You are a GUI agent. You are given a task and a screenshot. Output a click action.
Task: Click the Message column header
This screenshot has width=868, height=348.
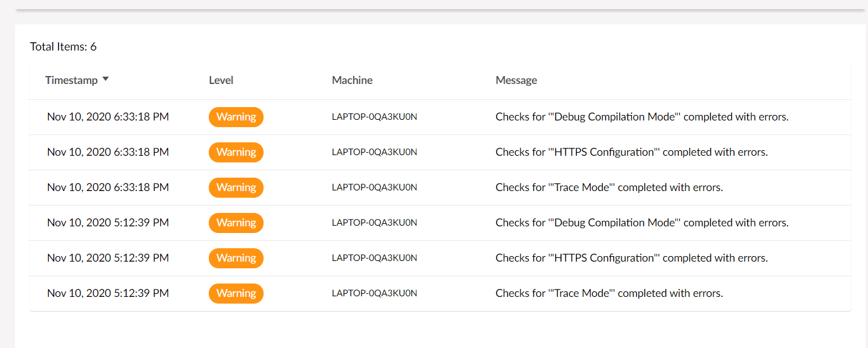coord(516,80)
